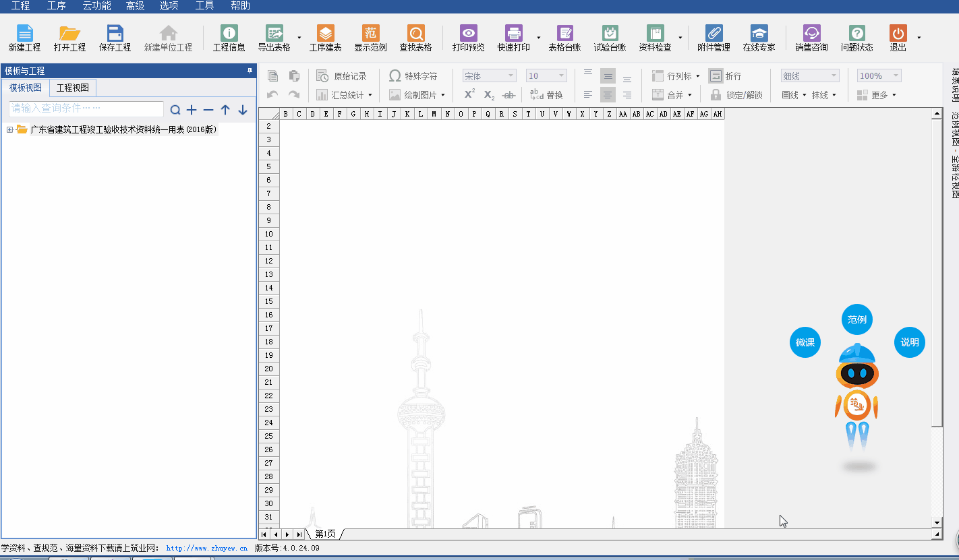The height and width of the screenshot is (560, 959).
Task: Toggle 锁定/解锁 cell lock
Action: pyautogui.click(x=736, y=95)
